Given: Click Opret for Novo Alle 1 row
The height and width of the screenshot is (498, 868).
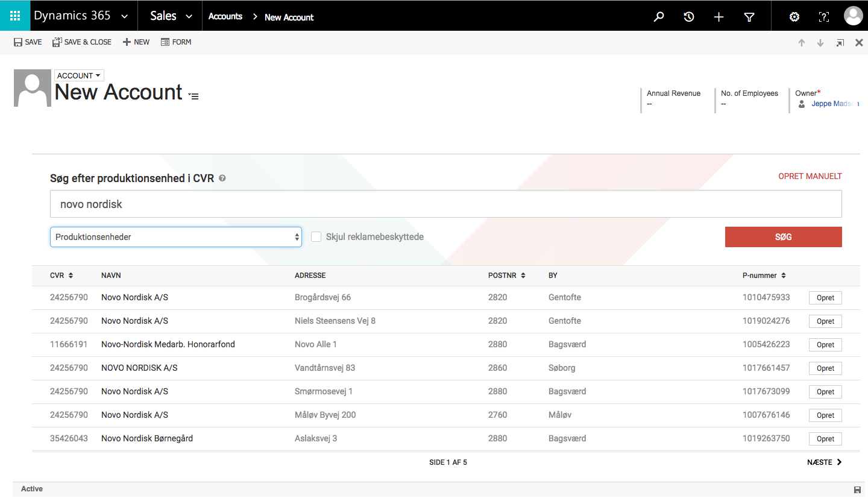Looking at the screenshot, I should click(x=825, y=345).
